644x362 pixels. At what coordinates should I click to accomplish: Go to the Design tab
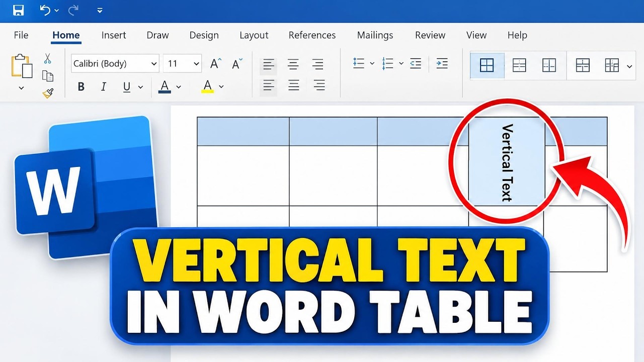204,35
